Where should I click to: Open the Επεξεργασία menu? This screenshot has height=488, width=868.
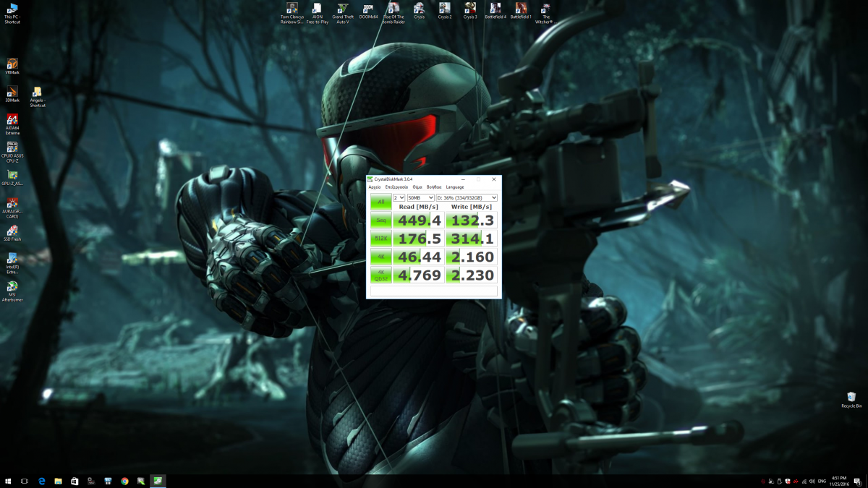397,187
